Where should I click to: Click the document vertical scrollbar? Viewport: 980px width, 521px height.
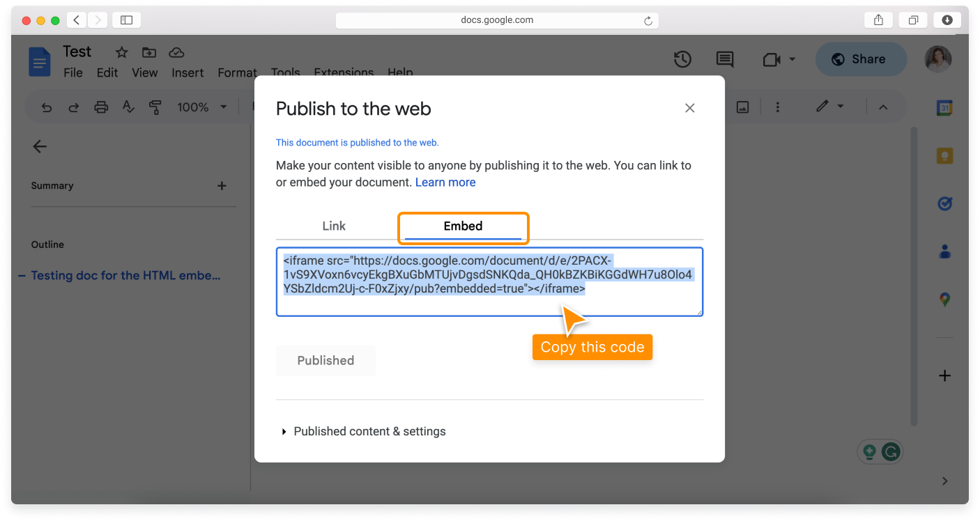[913, 279]
